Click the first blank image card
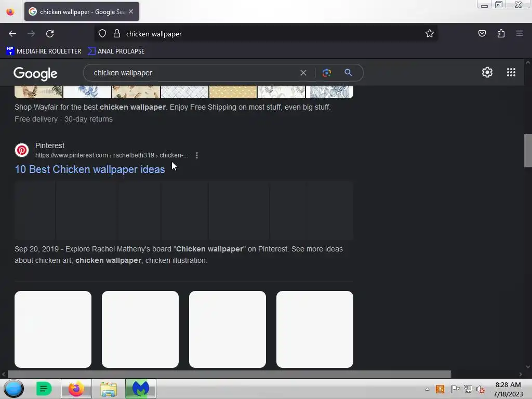532x399 pixels. click(53, 329)
